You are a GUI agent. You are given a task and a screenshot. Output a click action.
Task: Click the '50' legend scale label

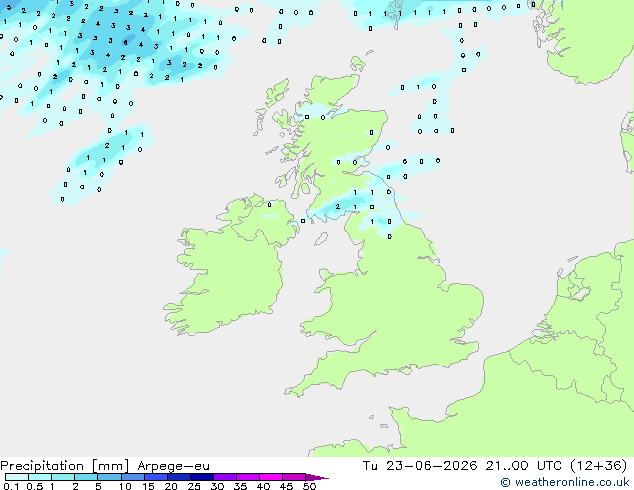pos(309,486)
